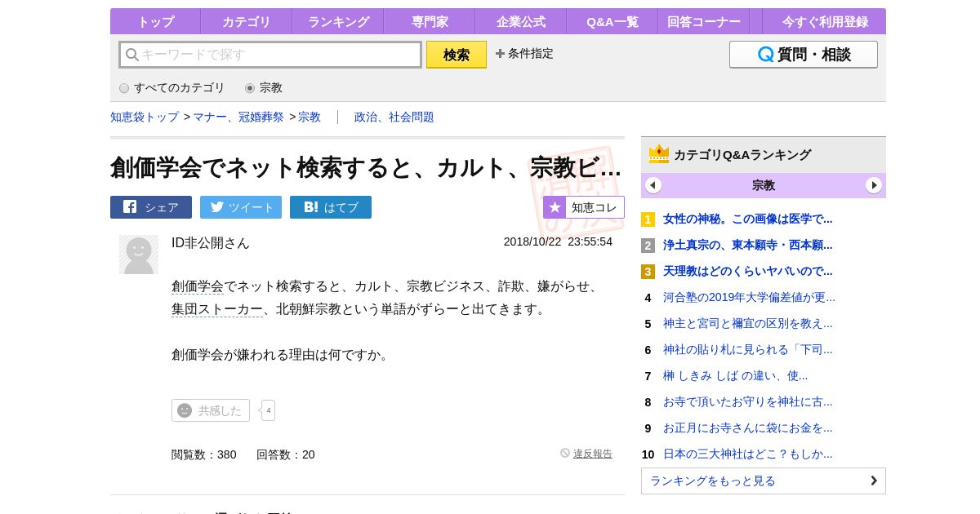Focus the keyword search input field

[270, 55]
